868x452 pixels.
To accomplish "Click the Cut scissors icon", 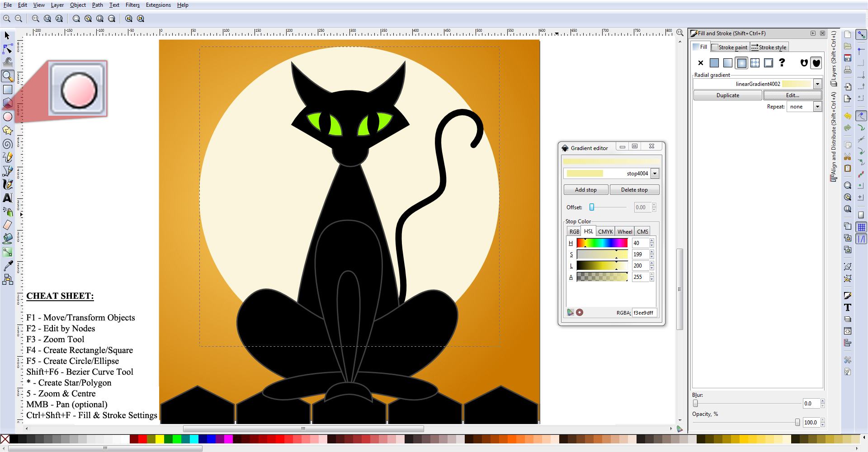I will [x=848, y=156].
